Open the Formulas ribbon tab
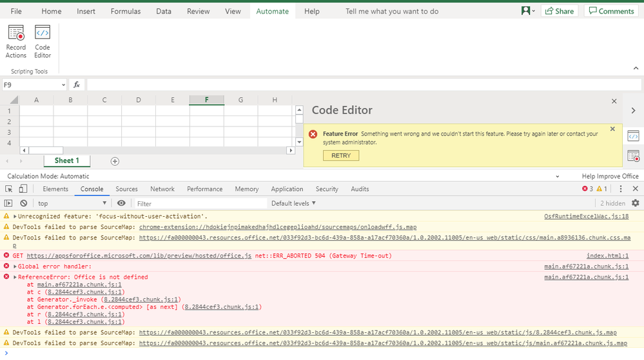The image size is (644, 360). click(x=126, y=12)
